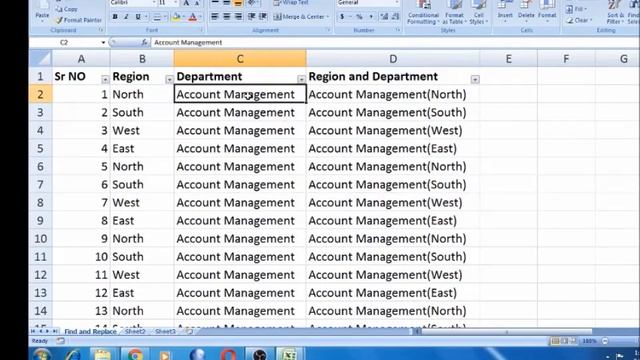Toggle Wrap Text

pos(291,3)
